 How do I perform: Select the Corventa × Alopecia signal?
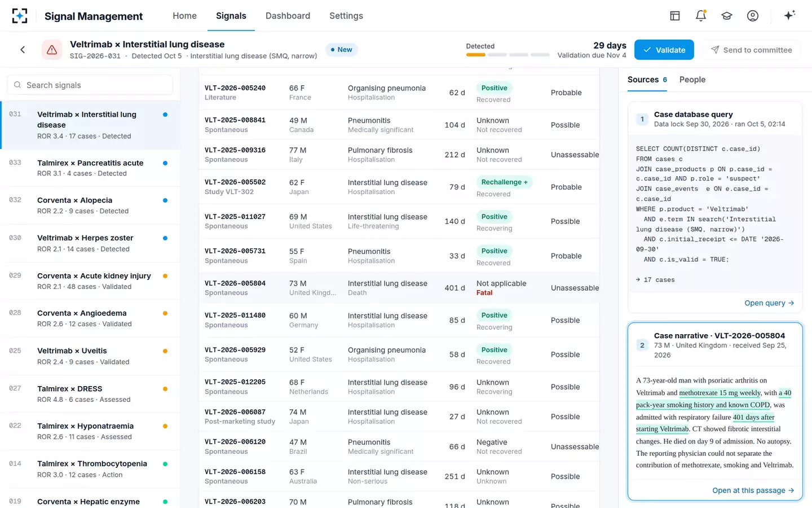[x=90, y=205]
